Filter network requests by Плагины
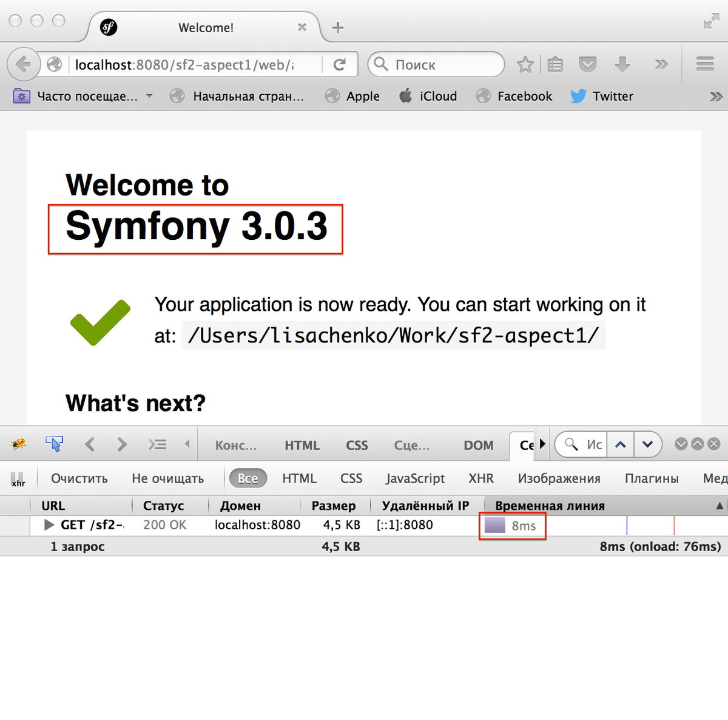This screenshot has height=720, width=728. pos(652,478)
